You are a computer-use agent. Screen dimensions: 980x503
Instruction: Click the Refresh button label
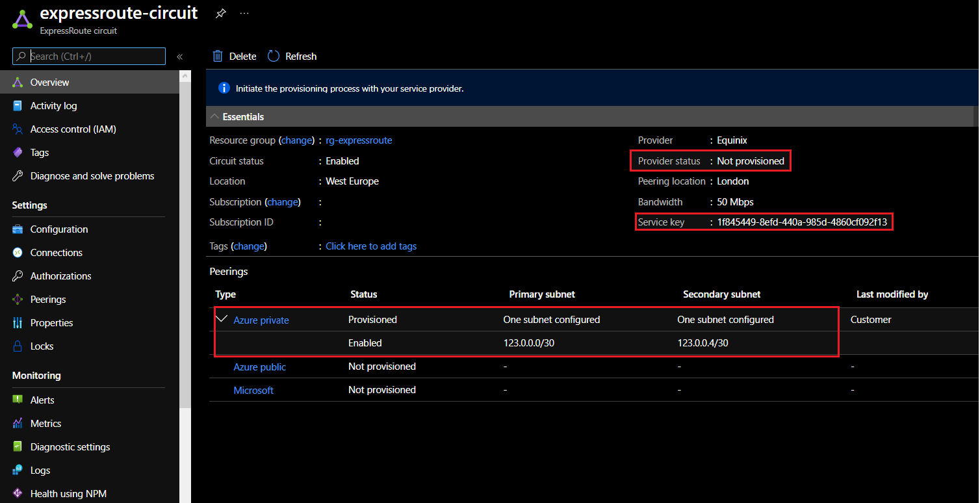[x=301, y=57]
